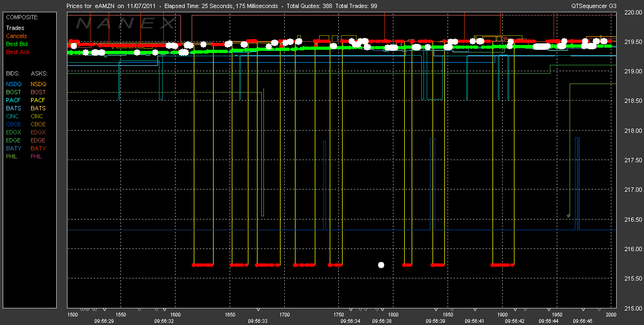Select sequence number 1700 on the axis

point(284,315)
